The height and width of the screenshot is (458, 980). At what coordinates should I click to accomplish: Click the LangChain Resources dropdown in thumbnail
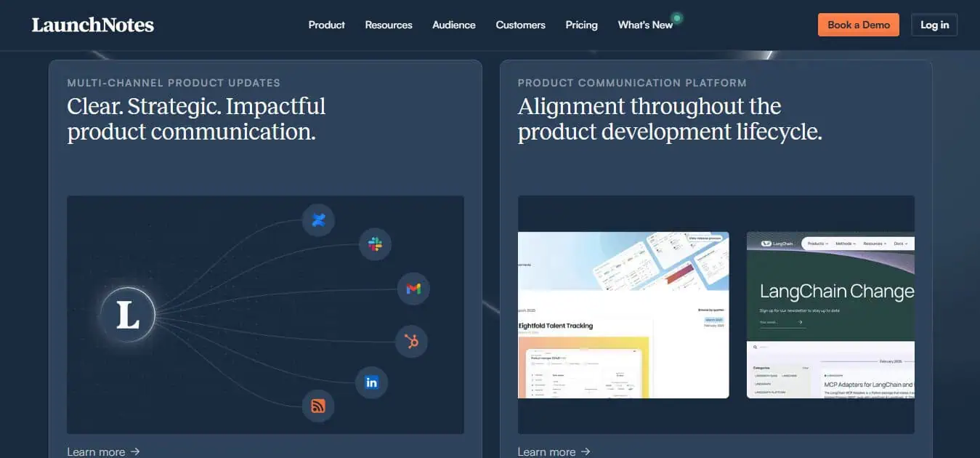coord(875,244)
